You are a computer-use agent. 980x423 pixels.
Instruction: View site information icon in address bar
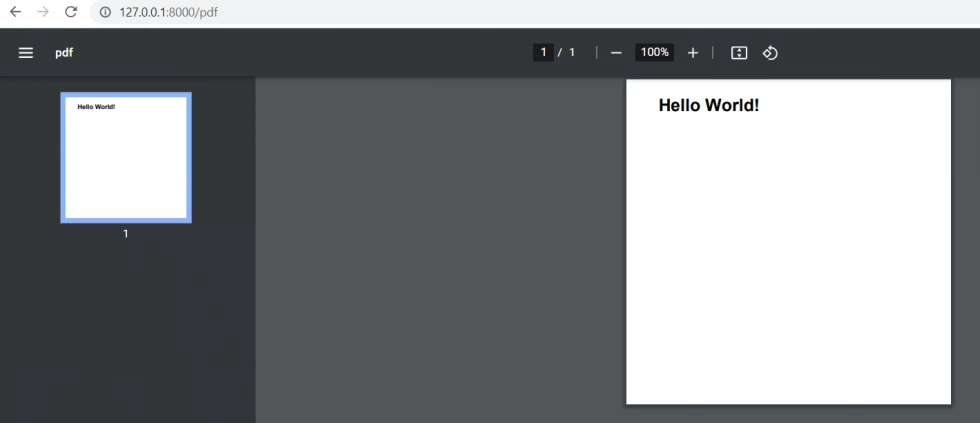point(105,12)
